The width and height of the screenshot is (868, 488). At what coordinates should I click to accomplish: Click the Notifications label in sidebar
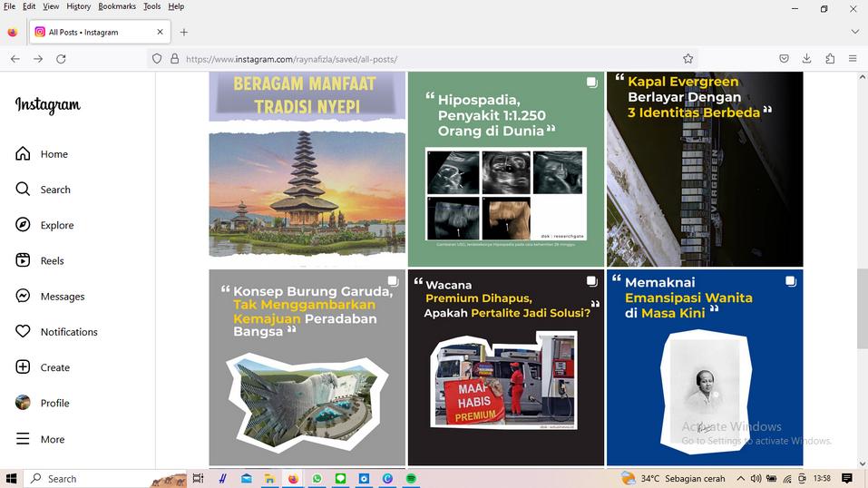[69, 332]
